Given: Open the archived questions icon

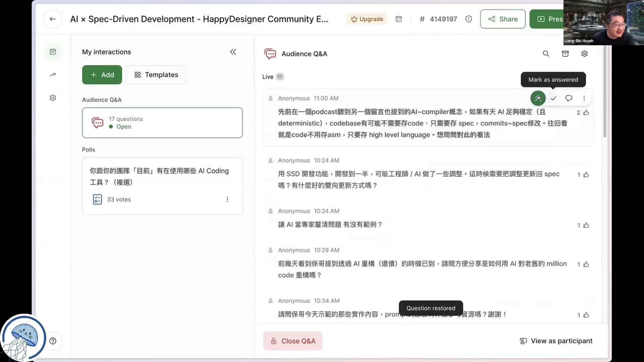Looking at the screenshot, I should pos(565,54).
